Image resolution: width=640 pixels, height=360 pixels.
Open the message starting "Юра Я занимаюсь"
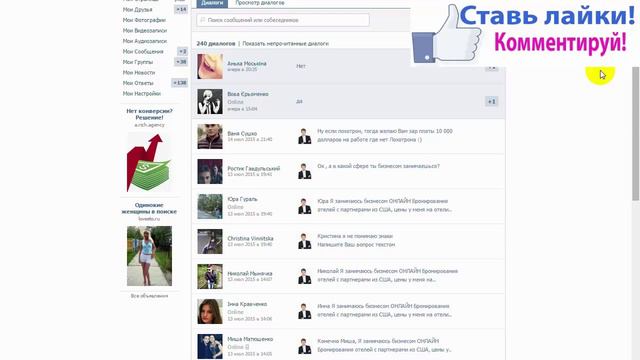point(384,205)
